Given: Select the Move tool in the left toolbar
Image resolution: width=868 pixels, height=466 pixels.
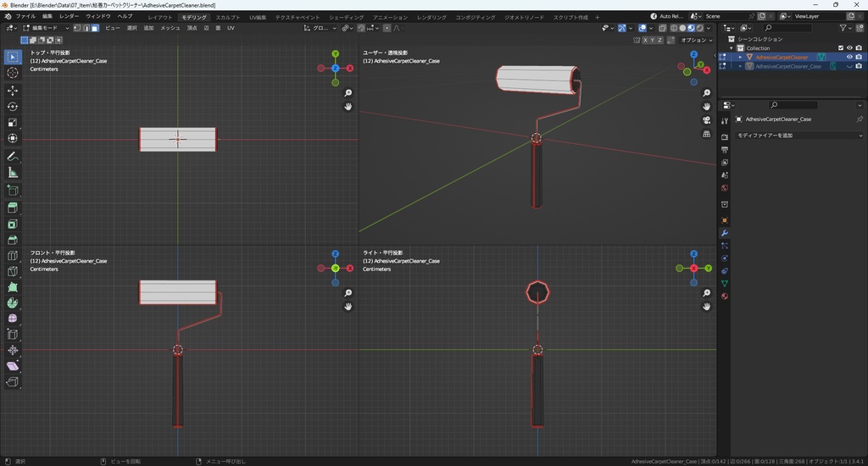Looking at the screenshot, I should pyautogui.click(x=13, y=90).
